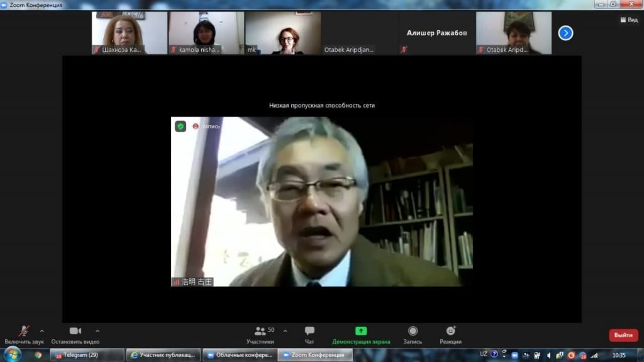
Task: Click the green encryption shield icon
Action: 180,126
